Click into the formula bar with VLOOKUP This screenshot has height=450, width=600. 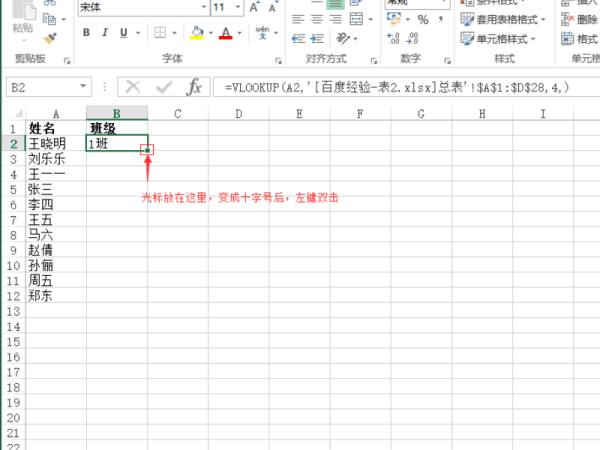click(406, 87)
